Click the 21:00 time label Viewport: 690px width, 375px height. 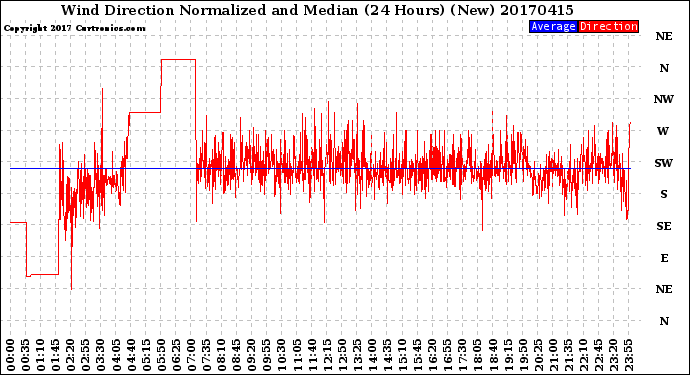coord(554,355)
